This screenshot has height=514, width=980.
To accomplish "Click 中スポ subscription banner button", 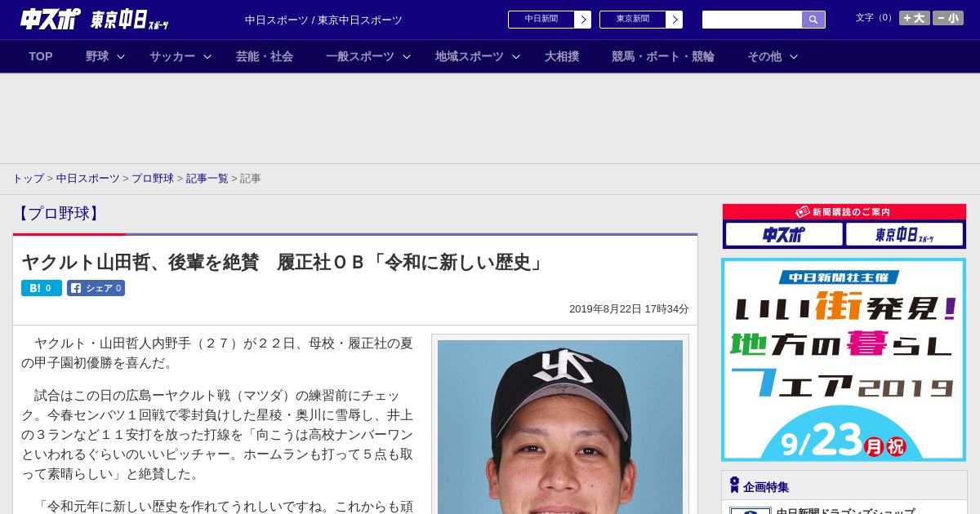I will coord(784,235).
